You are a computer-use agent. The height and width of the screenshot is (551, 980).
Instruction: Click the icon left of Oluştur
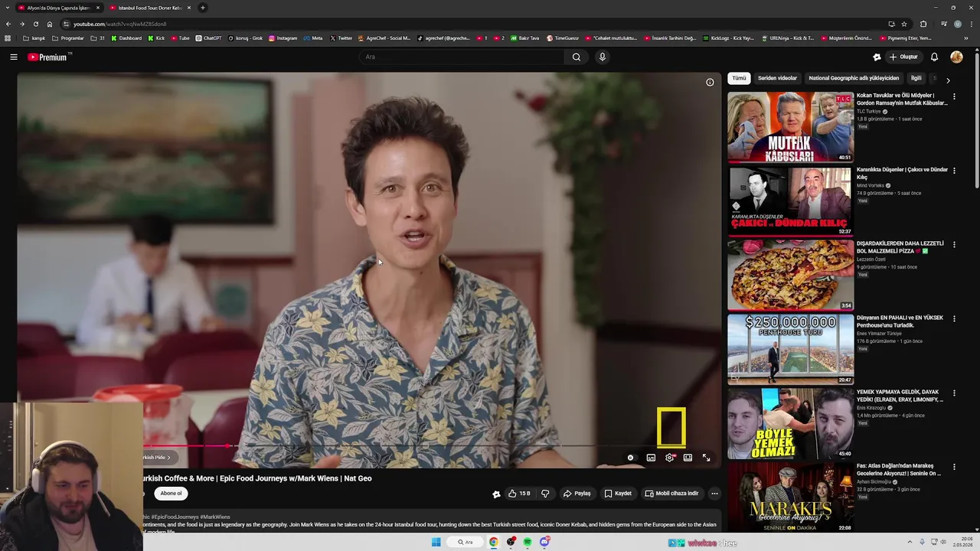(877, 57)
